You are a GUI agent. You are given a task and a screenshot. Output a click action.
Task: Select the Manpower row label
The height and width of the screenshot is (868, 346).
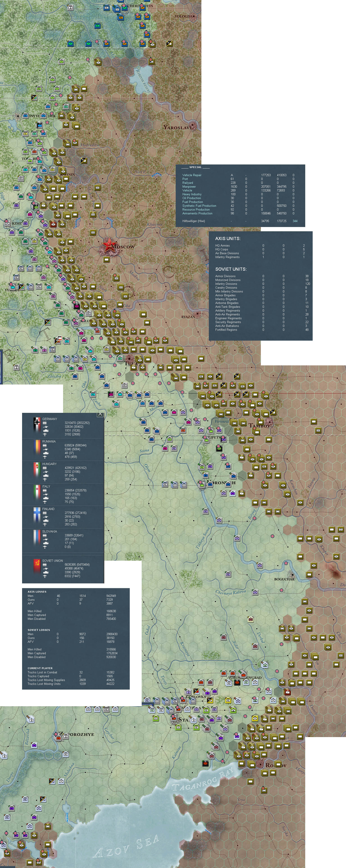pos(189,187)
